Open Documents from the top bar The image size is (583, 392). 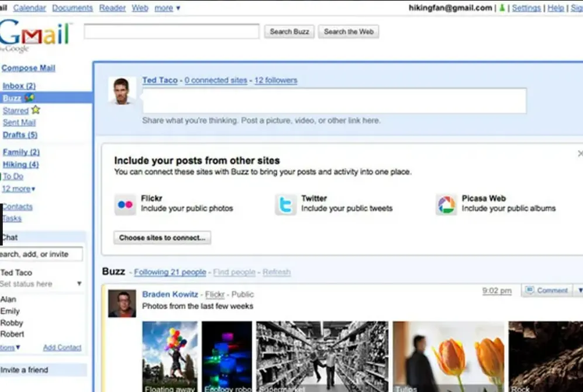[x=73, y=8]
